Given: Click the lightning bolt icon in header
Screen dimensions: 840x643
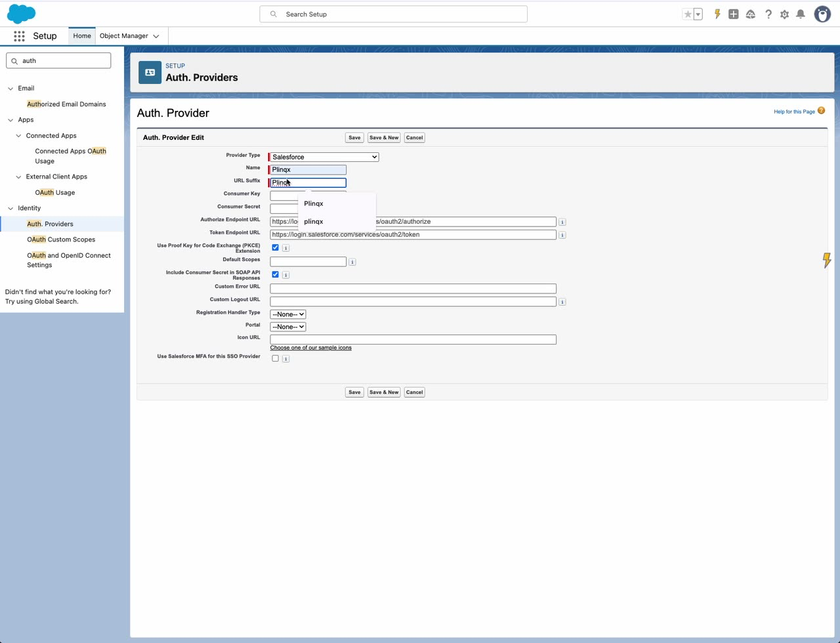Looking at the screenshot, I should coord(717,14).
